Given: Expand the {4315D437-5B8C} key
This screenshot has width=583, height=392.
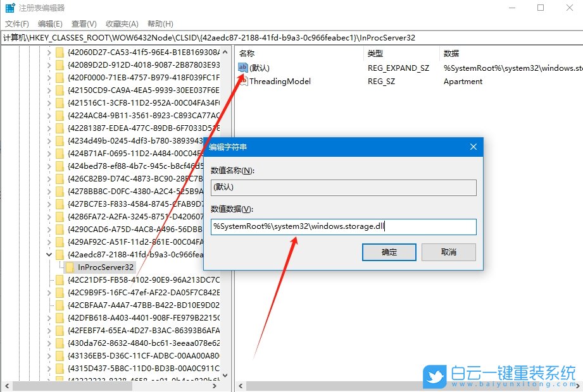Looking at the screenshot, I should click(x=49, y=369).
